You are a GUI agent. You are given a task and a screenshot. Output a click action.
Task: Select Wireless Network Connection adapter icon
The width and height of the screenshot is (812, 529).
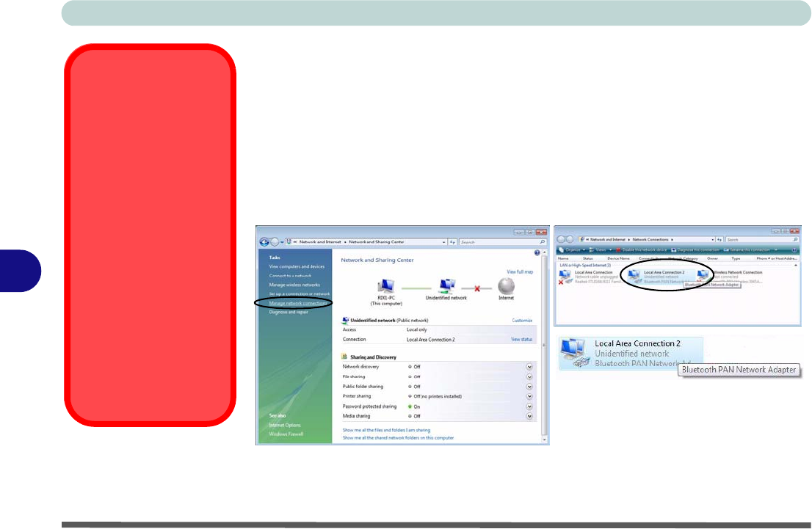pos(703,277)
